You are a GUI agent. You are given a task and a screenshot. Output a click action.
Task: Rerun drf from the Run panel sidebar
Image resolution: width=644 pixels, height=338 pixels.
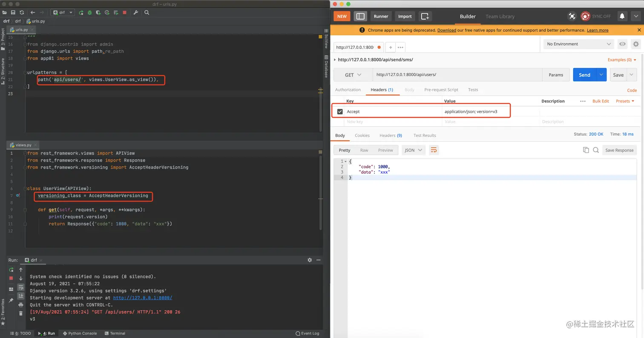(11, 270)
